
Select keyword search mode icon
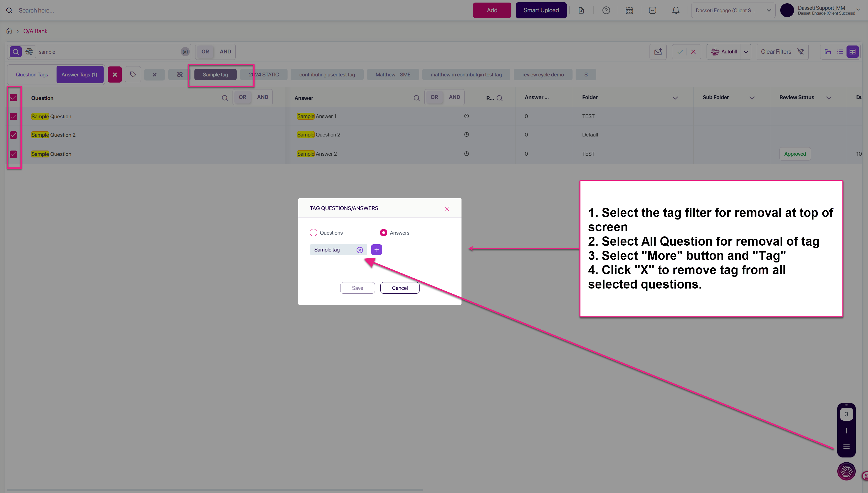pos(16,51)
